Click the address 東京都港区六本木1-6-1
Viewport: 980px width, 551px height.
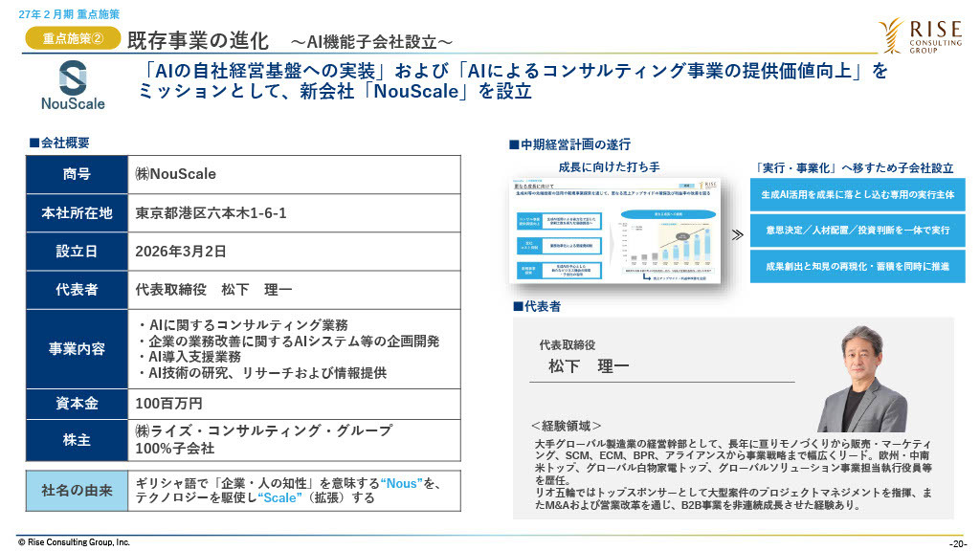coord(211,213)
